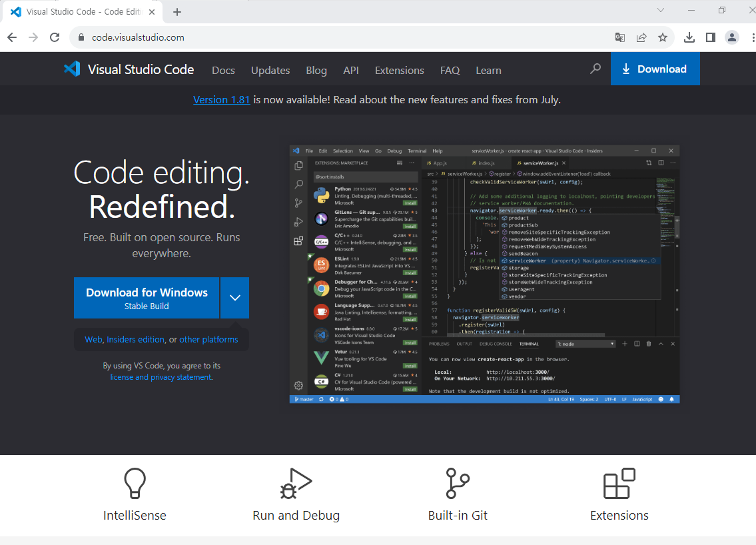Click the browser forward arrow

click(33, 37)
